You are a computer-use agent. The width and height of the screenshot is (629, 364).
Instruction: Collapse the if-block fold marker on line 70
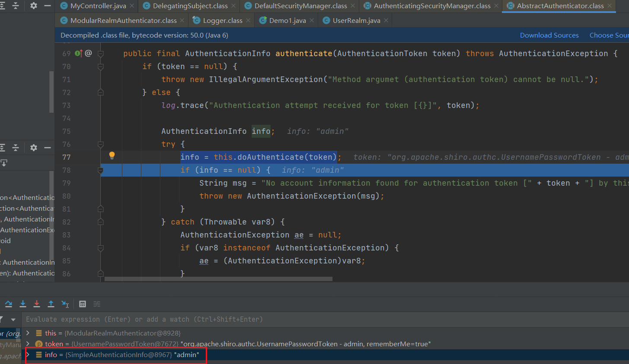tap(101, 66)
